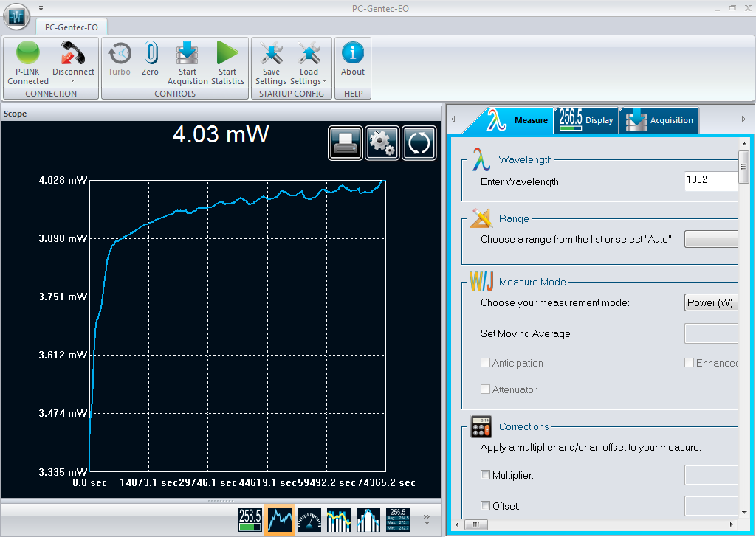This screenshot has width=756, height=537.
Task: Select the histogram display icon
Action: tap(368, 520)
